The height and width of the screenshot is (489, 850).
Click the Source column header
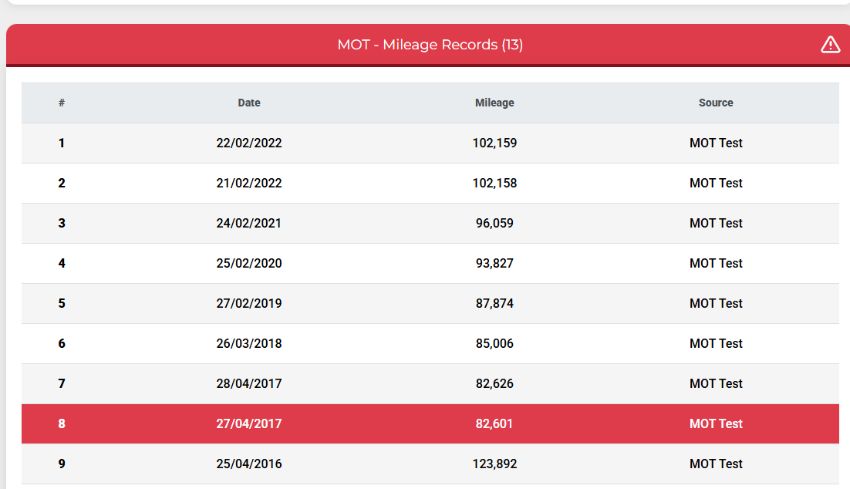pyautogui.click(x=716, y=103)
